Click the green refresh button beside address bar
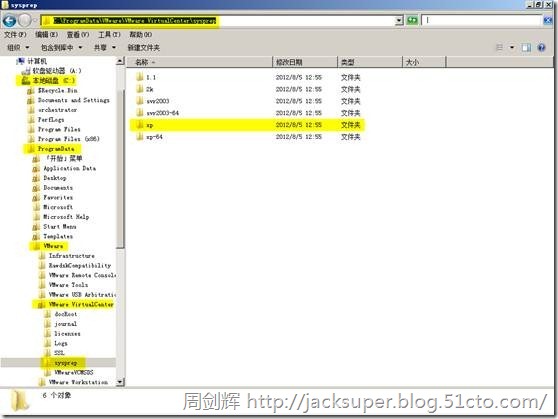 (412, 20)
